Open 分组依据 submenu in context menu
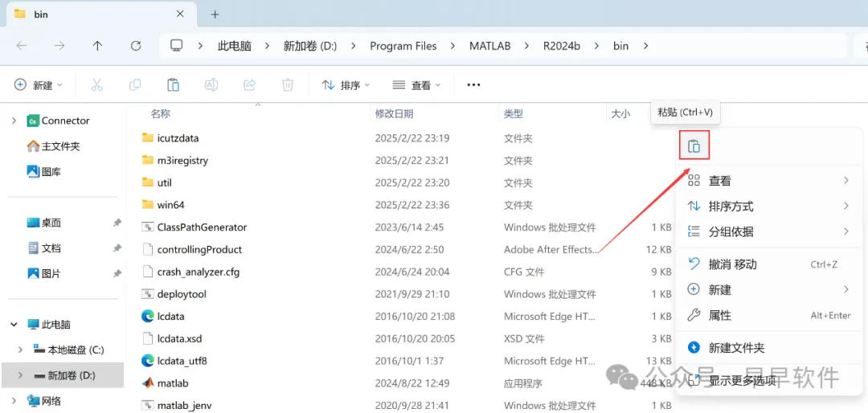Viewport: 868px width, 413px height. (x=769, y=231)
